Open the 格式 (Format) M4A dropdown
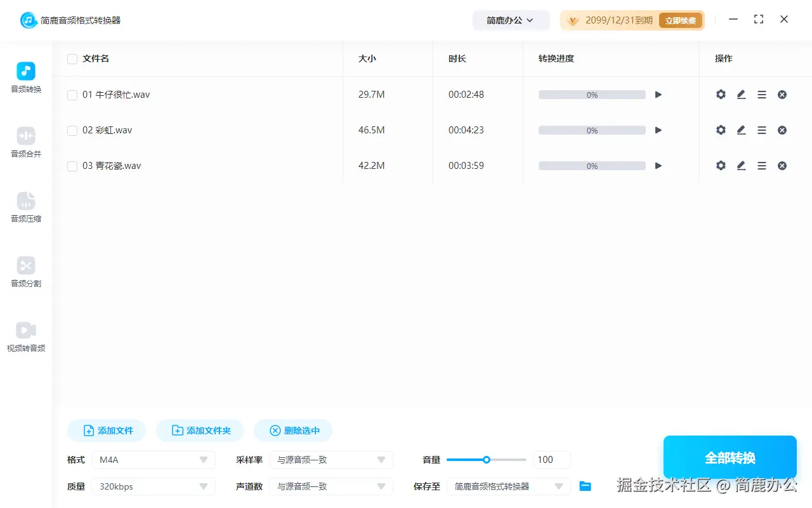Image resolution: width=812 pixels, height=508 pixels. (x=154, y=459)
